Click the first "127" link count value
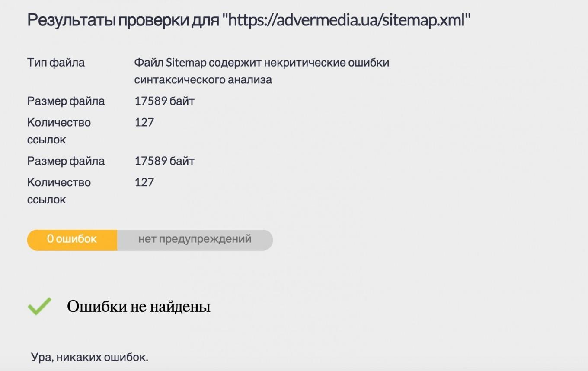Screen dimensions: 588x371 (x=144, y=123)
